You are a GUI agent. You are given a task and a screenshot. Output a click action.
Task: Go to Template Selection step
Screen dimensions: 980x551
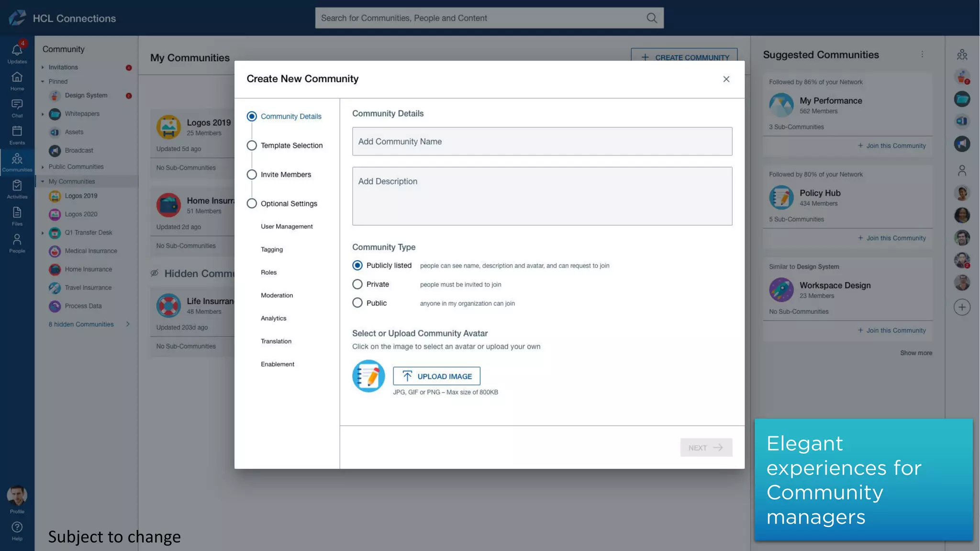291,145
